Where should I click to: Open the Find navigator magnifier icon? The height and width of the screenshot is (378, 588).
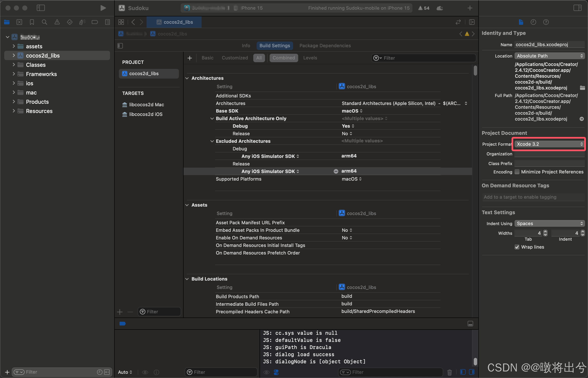tap(45, 22)
